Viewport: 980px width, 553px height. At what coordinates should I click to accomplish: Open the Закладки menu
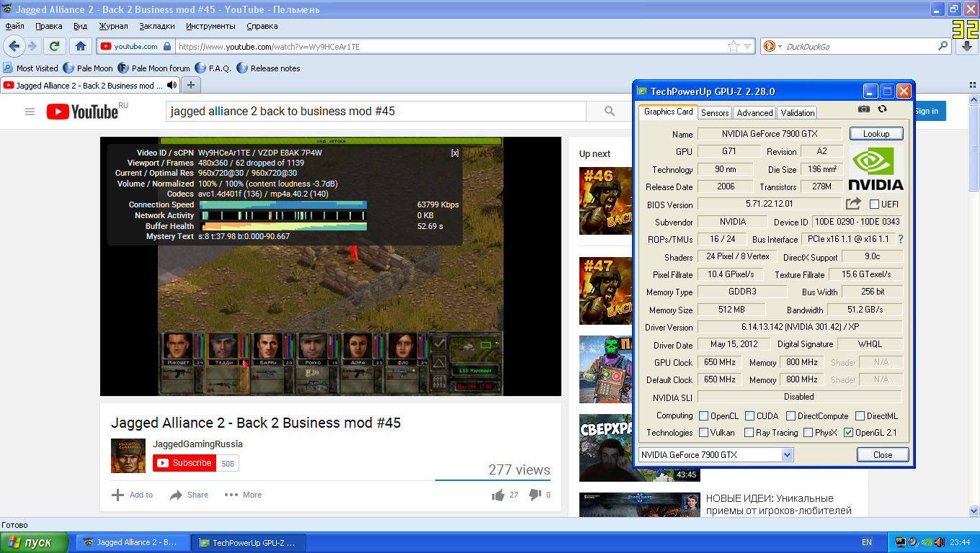pos(157,26)
